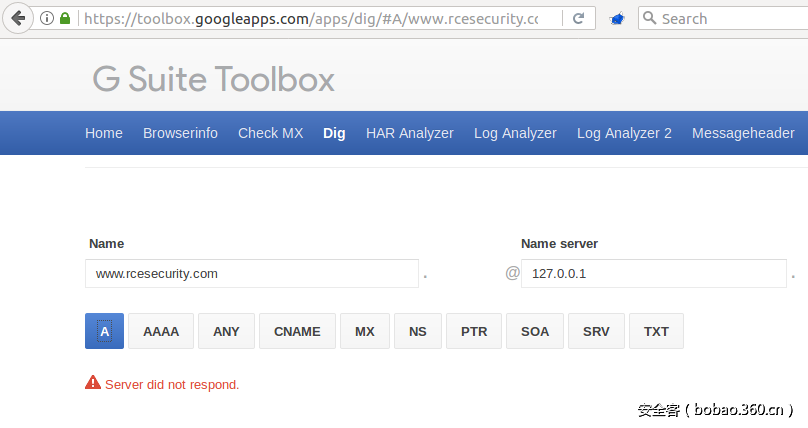
Task: Choose NS record type
Action: point(418,331)
